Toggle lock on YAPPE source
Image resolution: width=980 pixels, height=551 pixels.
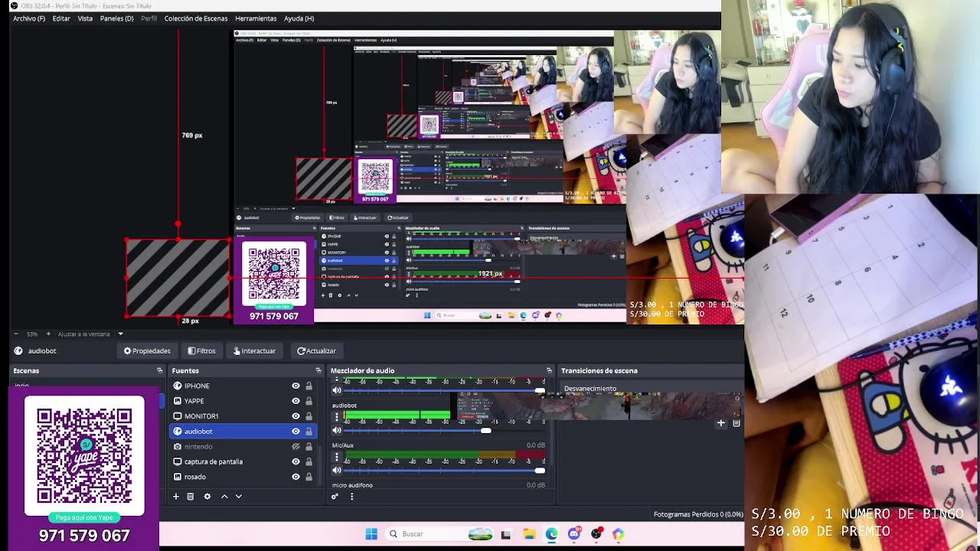coord(309,401)
